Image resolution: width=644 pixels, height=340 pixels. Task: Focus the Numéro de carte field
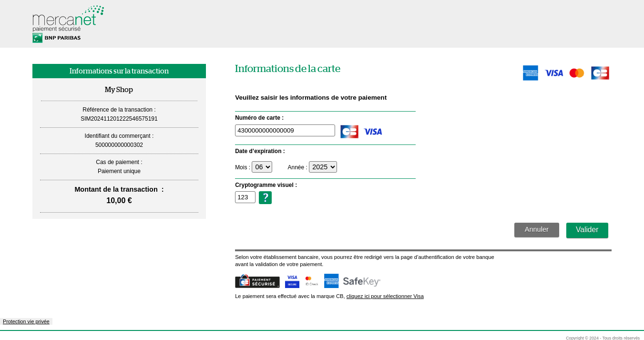(285, 131)
